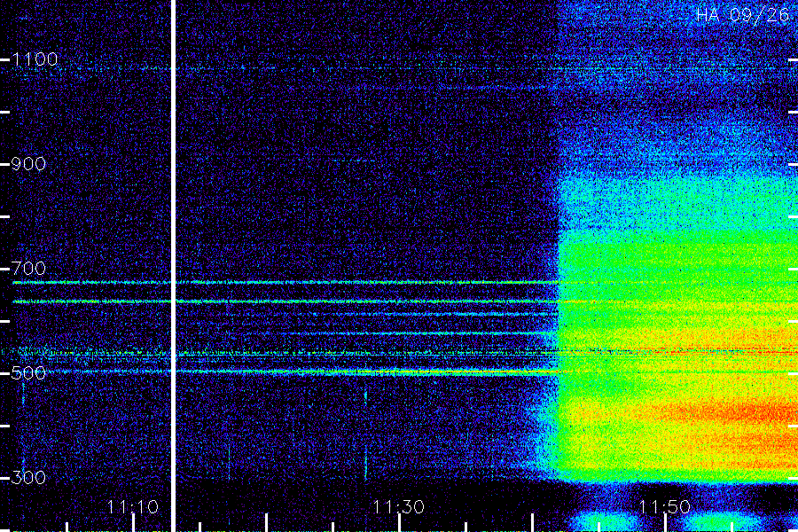Click the 11:30 time axis label
Viewport: 798px width, 532px height.
398,507
